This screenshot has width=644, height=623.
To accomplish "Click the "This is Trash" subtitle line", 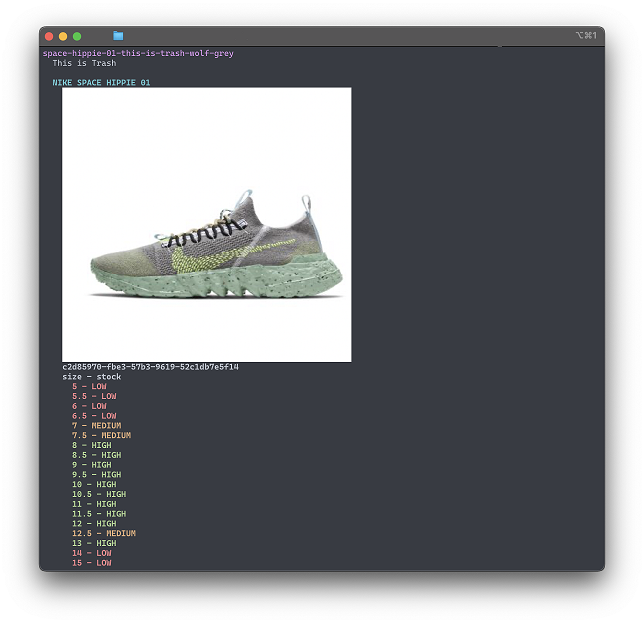I will pyautogui.click(x=84, y=63).
